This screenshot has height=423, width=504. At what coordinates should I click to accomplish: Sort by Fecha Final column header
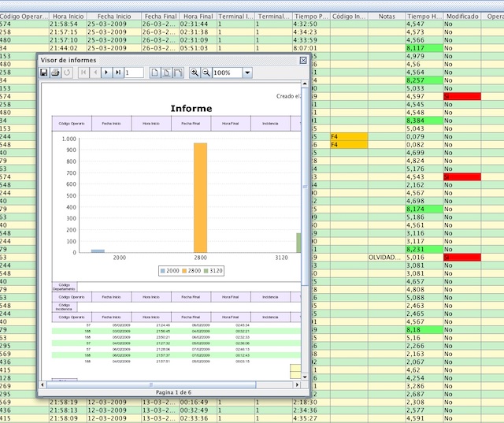tap(160, 16)
